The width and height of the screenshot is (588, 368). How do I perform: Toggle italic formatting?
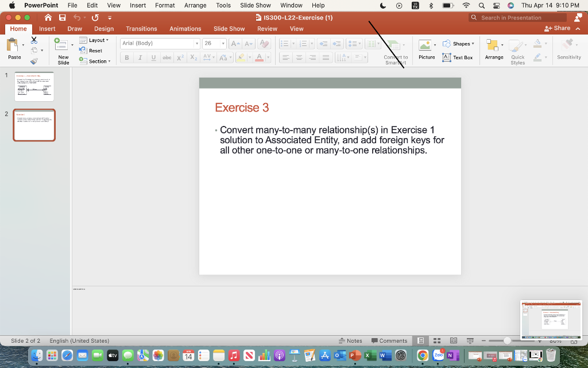[x=139, y=57]
